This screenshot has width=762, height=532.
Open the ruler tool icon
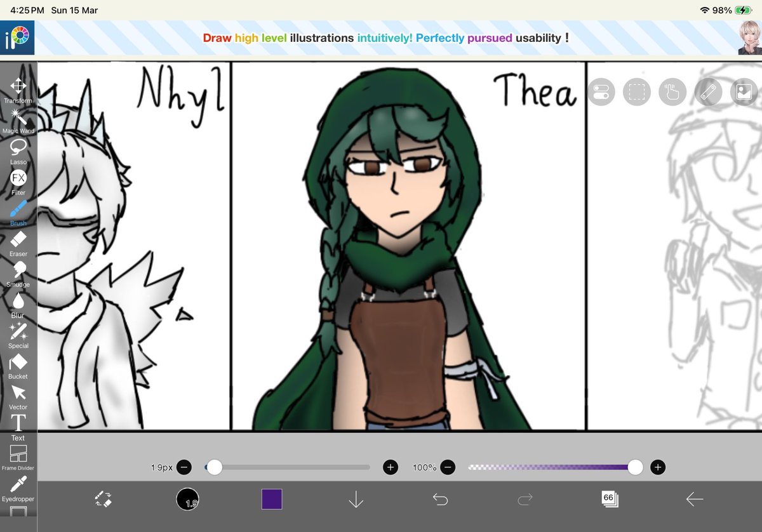(707, 93)
